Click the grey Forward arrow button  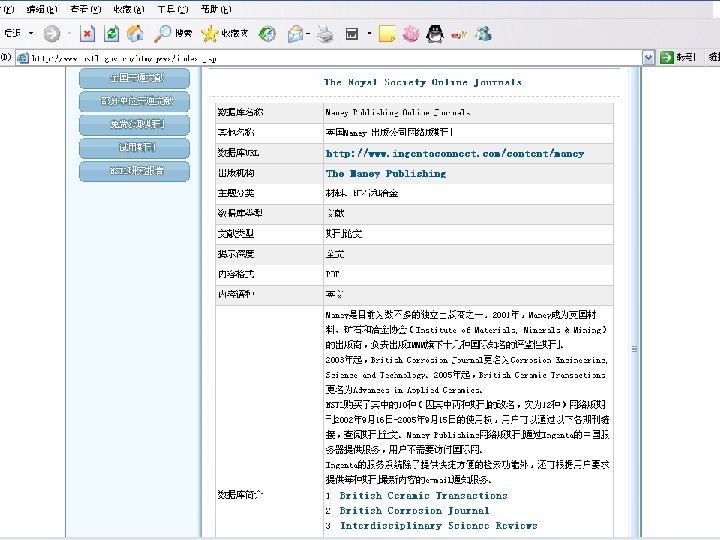click(x=51, y=34)
